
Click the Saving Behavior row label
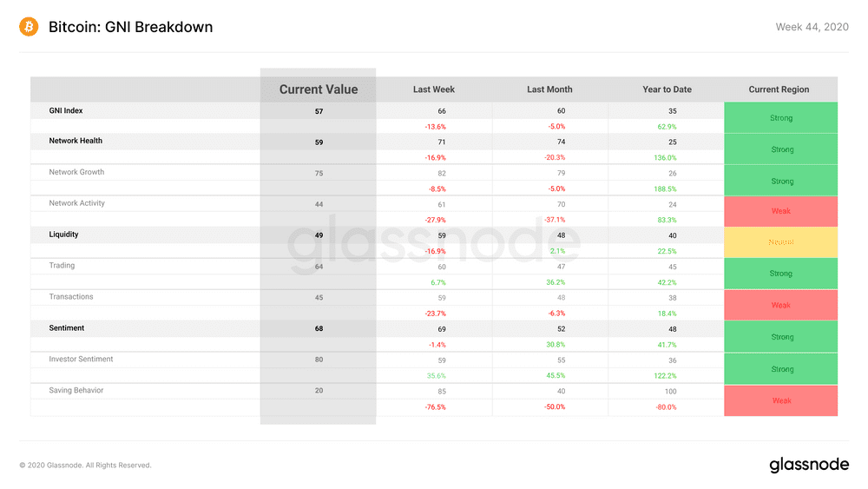pos(76,391)
